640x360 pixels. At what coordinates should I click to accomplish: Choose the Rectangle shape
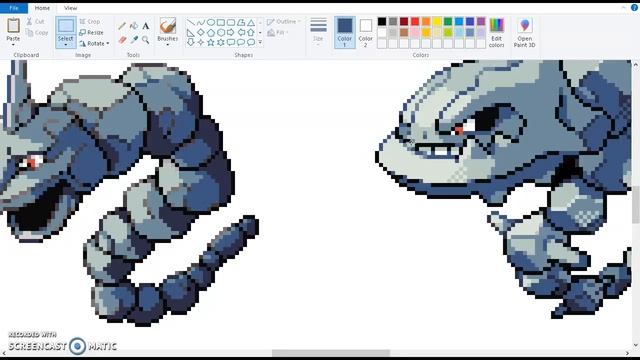(x=221, y=22)
